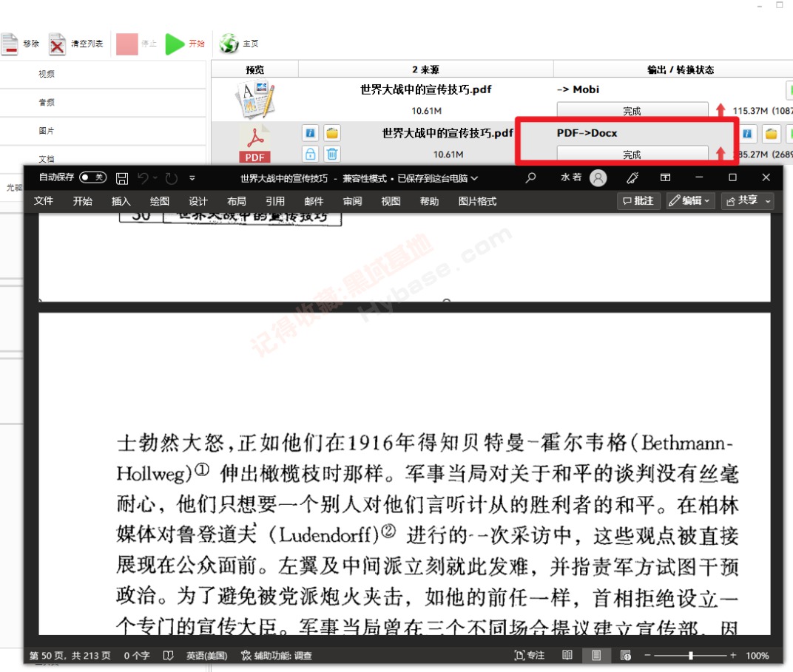Click the zoom slider handle

point(691,655)
